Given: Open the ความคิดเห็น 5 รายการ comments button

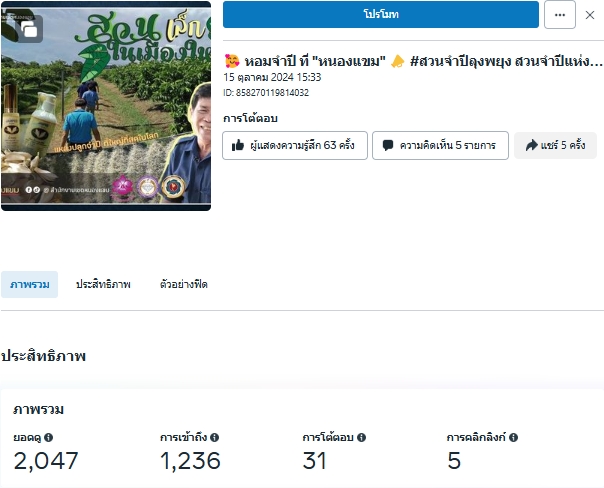Looking at the screenshot, I should (x=440, y=146).
